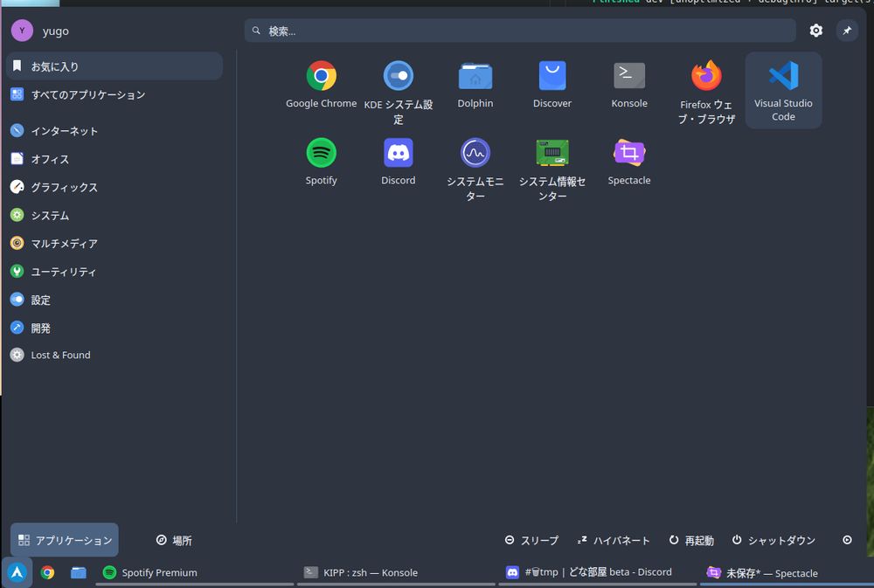874x588 pixels.
Task: Open システム情報センター app
Action: [x=551, y=169]
